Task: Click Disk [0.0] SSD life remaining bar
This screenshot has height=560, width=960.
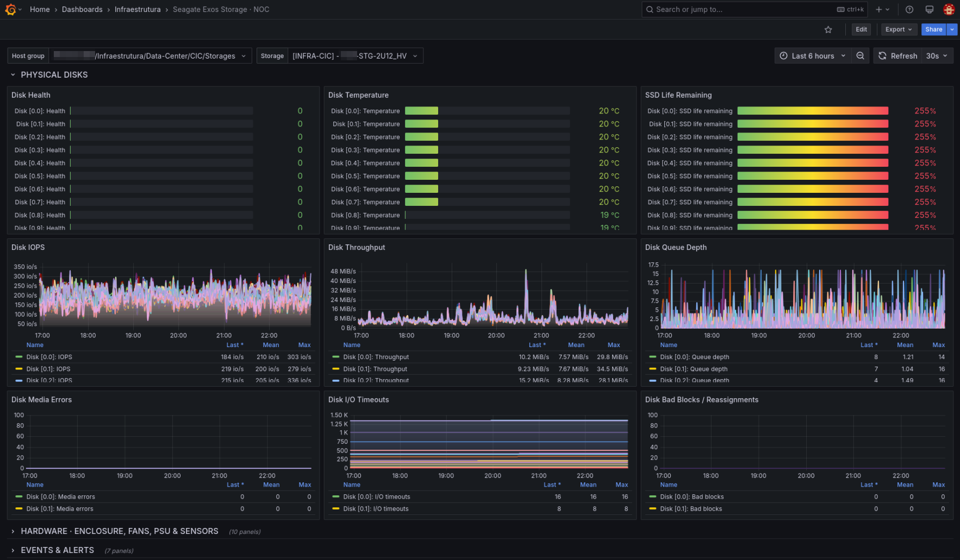Action: coord(813,111)
